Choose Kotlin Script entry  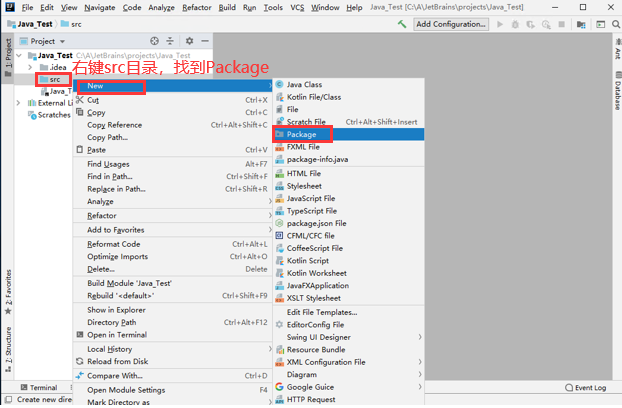pyautogui.click(x=348, y=261)
